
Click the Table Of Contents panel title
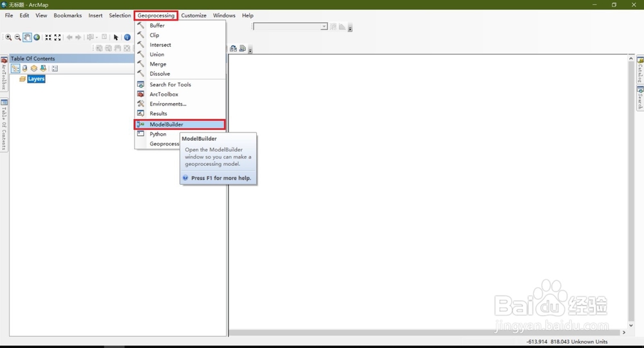33,59
